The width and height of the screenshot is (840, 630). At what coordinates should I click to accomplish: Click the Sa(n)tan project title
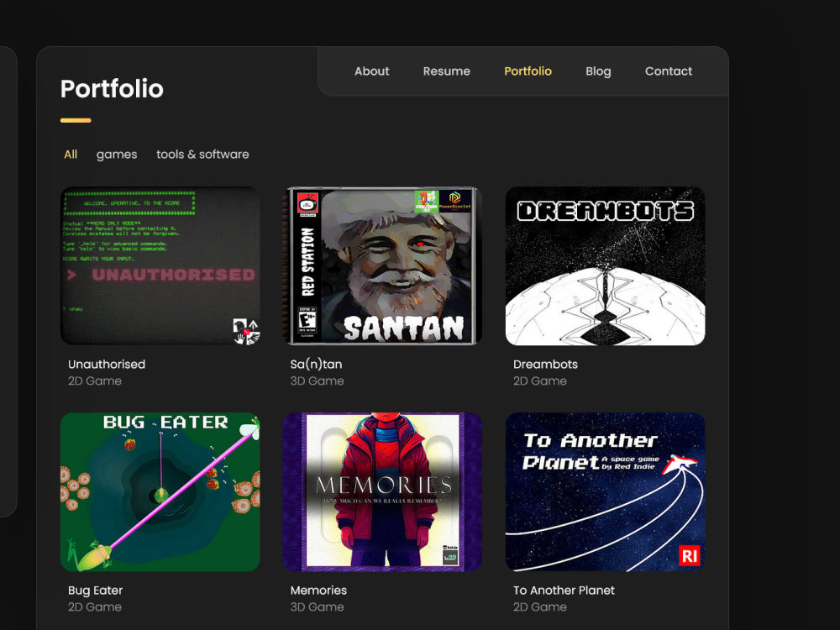point(316,365)
